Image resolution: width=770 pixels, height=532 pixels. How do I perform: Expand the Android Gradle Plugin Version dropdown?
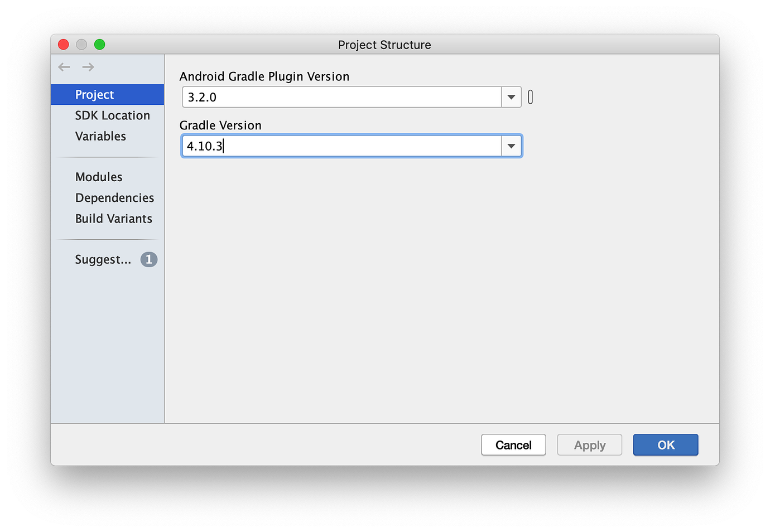[x=511, y=97]
